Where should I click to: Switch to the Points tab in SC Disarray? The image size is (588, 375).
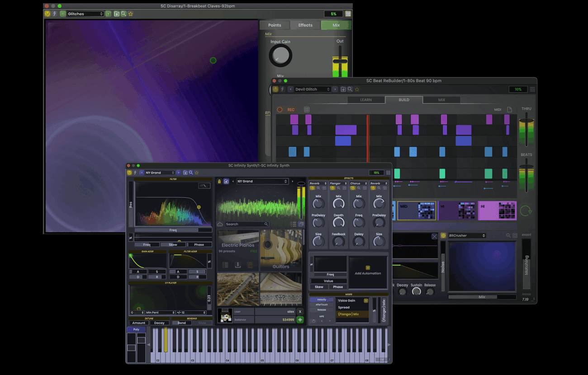point(275,25)
